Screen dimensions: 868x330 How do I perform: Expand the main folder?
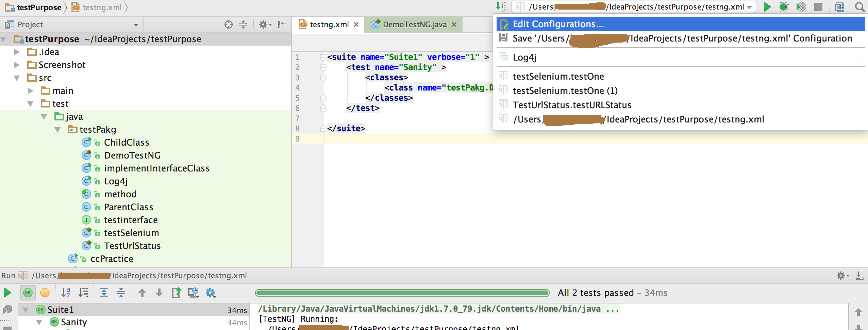[30, 91]
